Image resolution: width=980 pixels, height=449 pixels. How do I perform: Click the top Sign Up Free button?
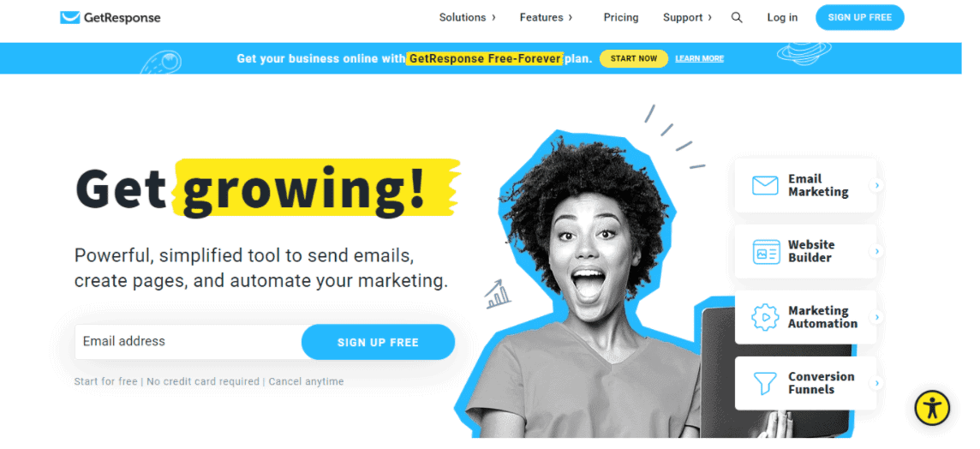[x=859, y=17]
